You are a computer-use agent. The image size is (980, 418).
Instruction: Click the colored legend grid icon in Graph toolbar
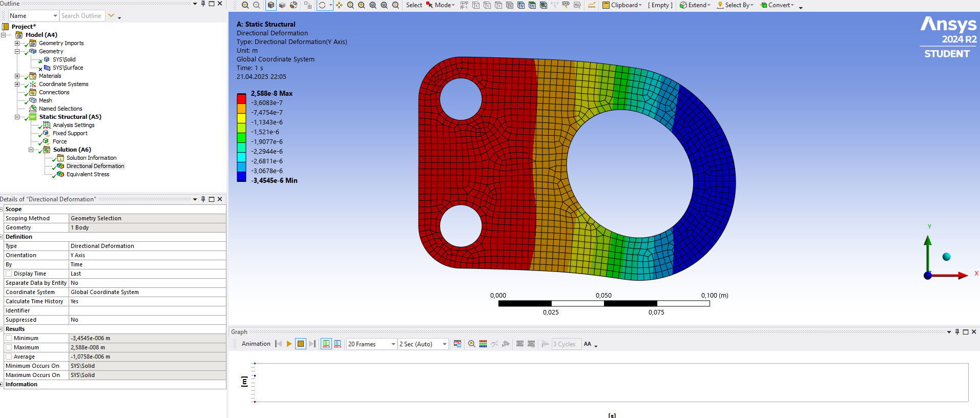483,344
